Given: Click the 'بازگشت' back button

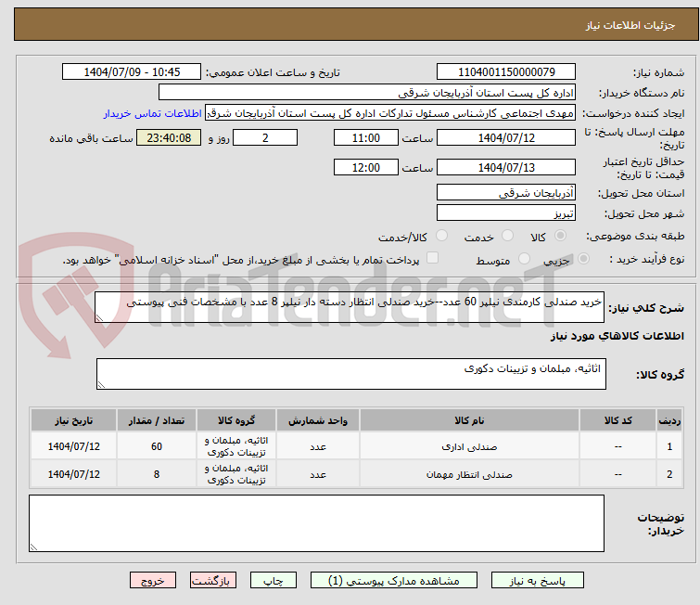Looking at the screenshot, I should (215, 580).
